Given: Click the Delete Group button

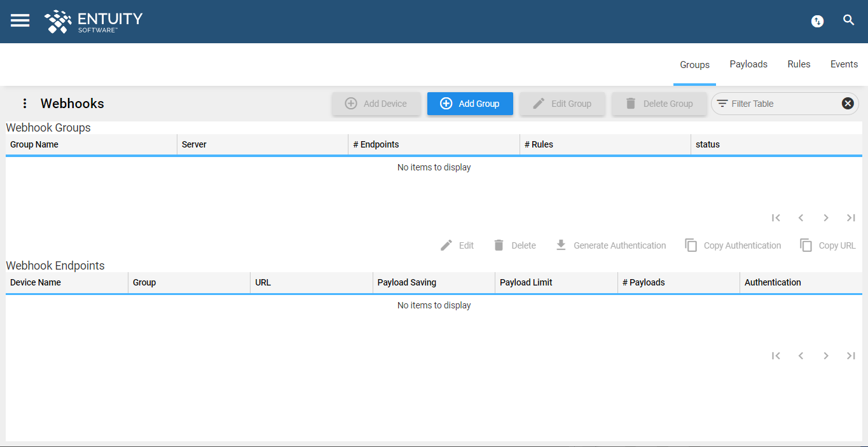Looking at the screenshot, I should click(x=659, y=103).
